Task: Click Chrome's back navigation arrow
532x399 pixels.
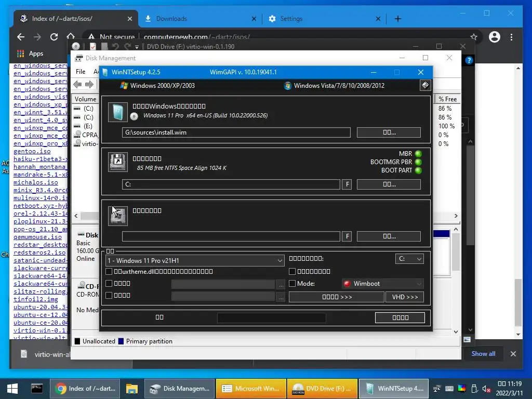Action: [x=21, y=37]
